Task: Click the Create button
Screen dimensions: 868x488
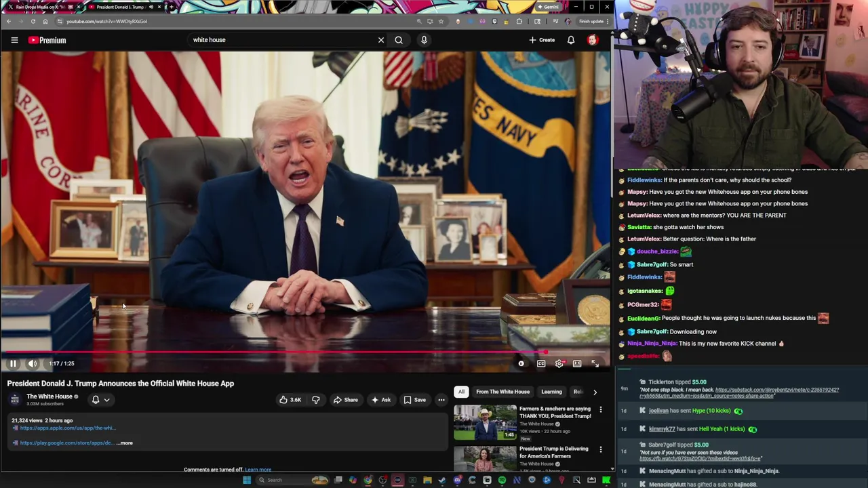Action: 542,40
